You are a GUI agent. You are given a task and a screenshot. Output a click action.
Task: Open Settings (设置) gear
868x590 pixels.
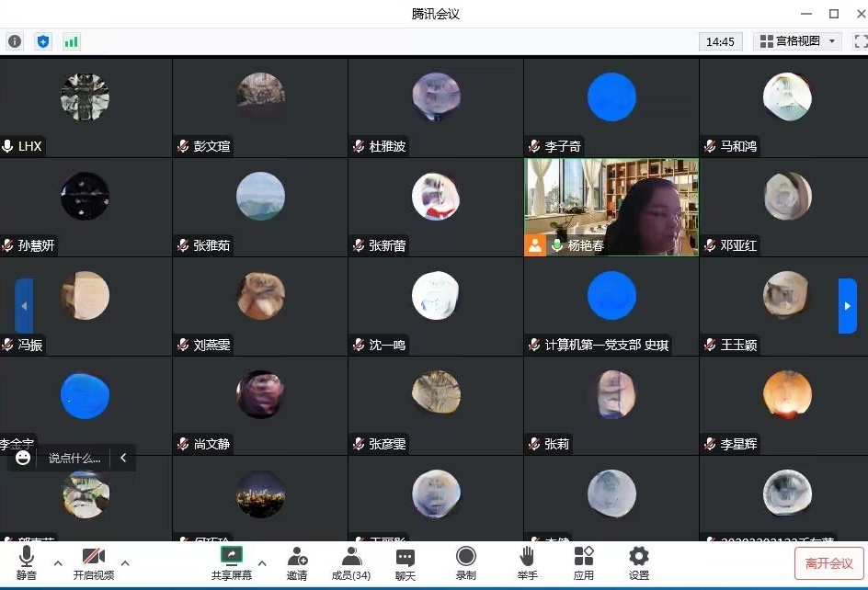click(x=638, y=563)
